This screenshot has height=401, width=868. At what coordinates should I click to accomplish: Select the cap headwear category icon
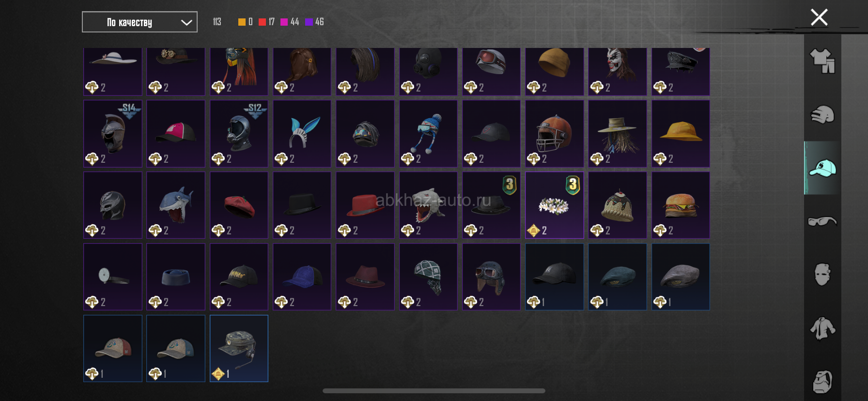coord(822,168)
